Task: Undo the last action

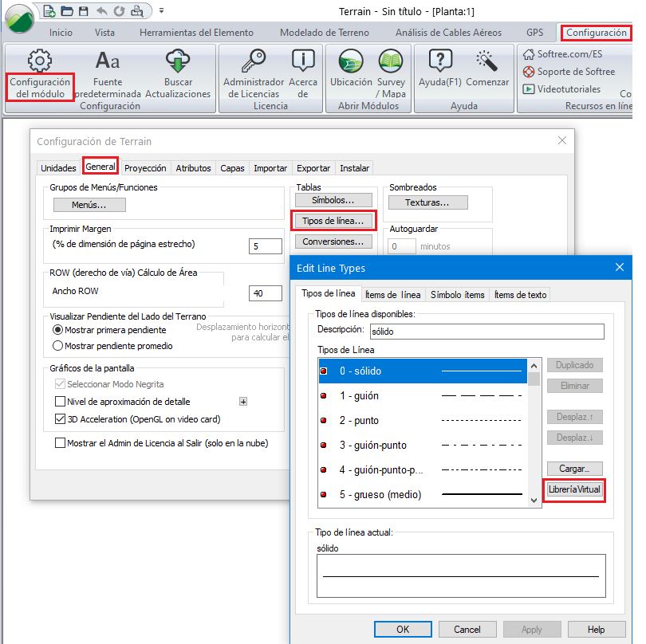Action: pyautogui.click(x=101, y=11)
